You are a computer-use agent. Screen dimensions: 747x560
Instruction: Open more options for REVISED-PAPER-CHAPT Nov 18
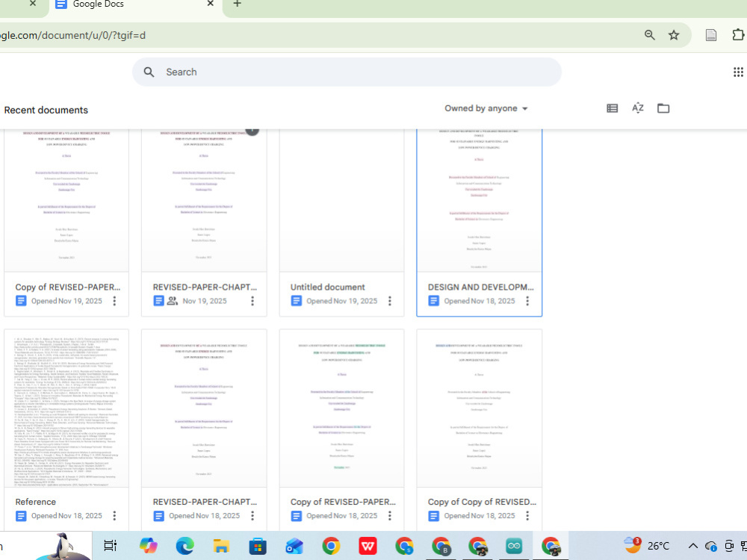[x=252, y=516]
